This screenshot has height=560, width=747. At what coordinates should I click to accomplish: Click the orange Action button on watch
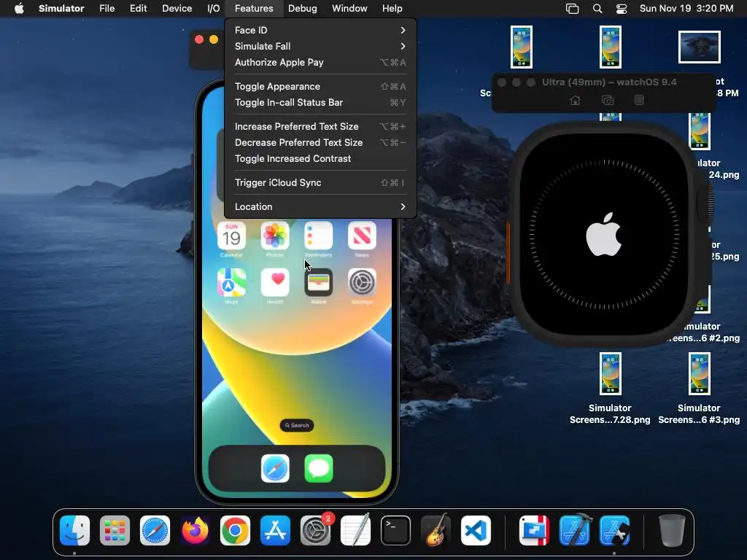coord(508,252)
